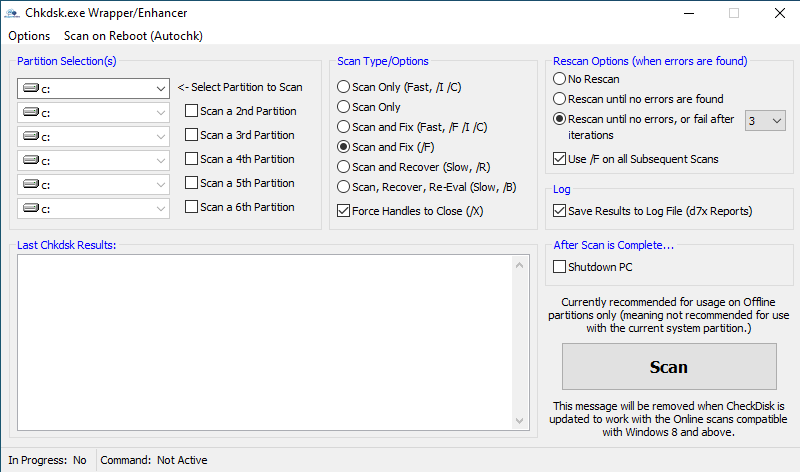Click the big Scan button

(x=669, y=366)
